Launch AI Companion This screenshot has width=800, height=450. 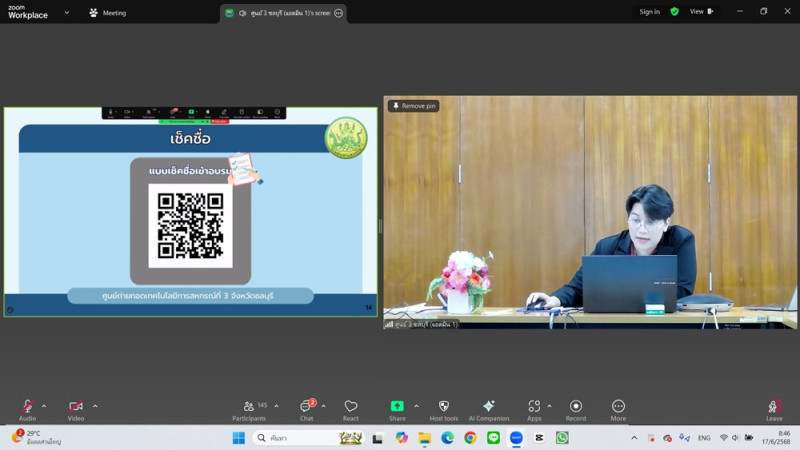click(489, 410)
